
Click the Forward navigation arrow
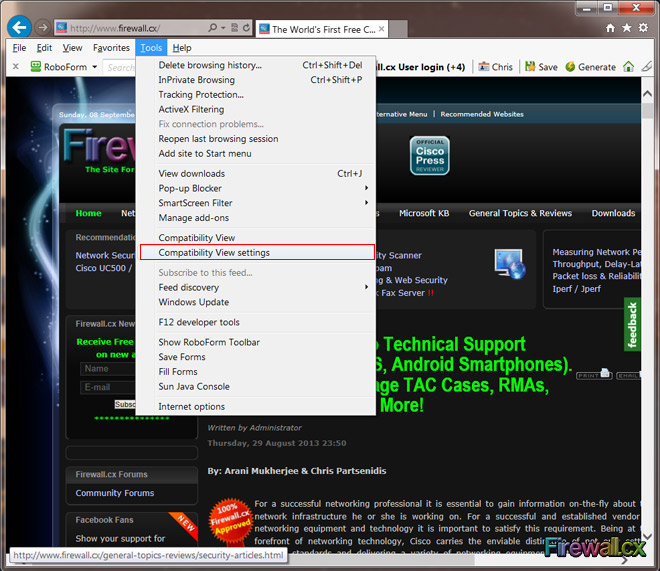tap(42, 28)
